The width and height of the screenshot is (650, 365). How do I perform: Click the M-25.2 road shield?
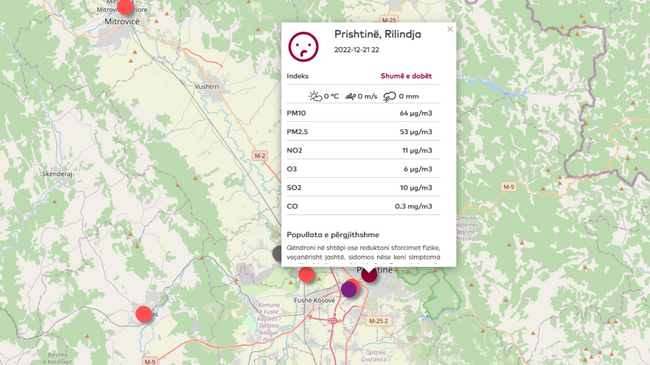pos(378,321)
